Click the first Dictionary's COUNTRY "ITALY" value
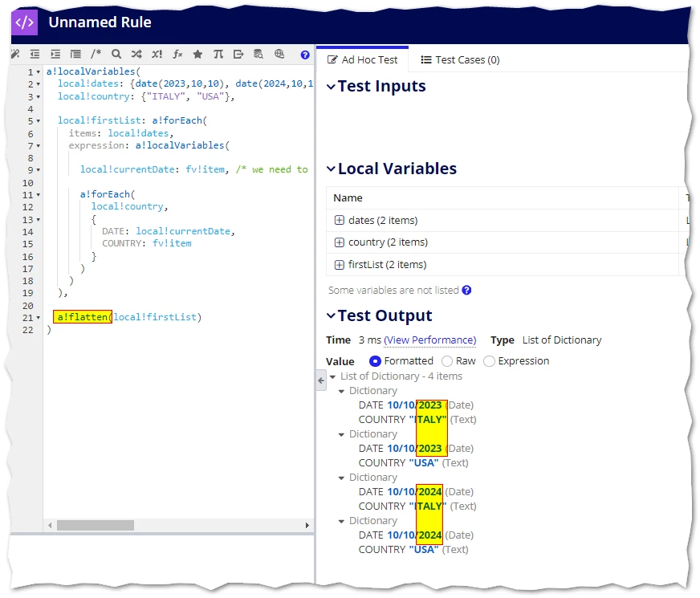 coord(428,420)
